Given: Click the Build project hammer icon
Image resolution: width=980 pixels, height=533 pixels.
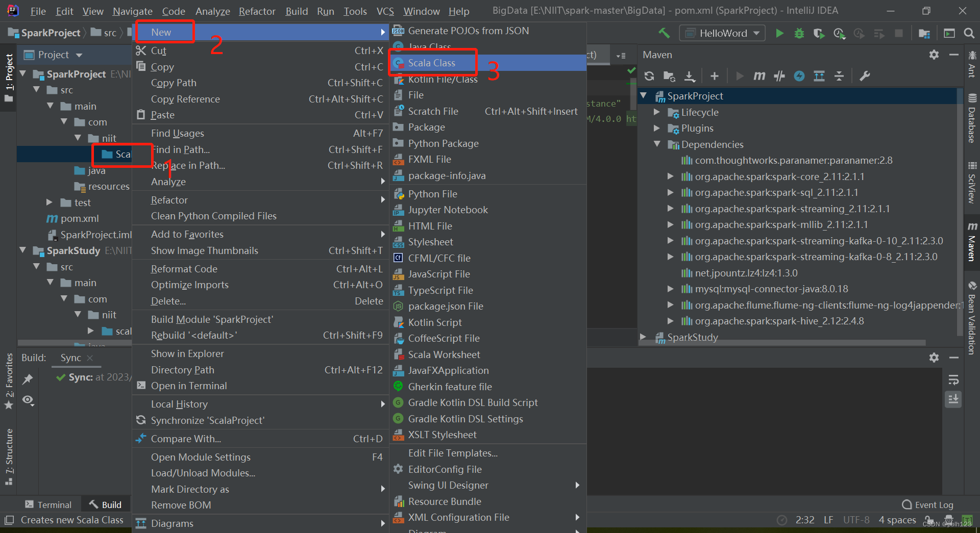Looking at the screenshot, I should coord(664,33).
